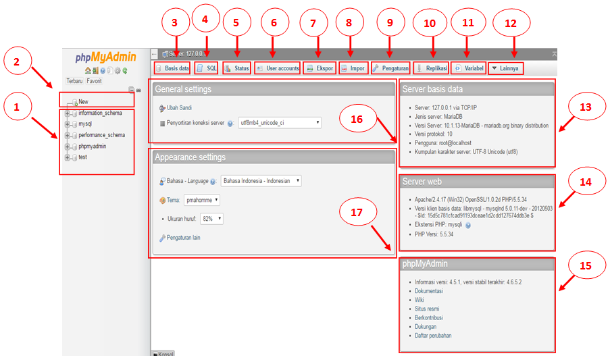The width and height of the screenshot is (610, 364).
Task: Click the page-top collapse icon at top right
Action: [554, 54]
